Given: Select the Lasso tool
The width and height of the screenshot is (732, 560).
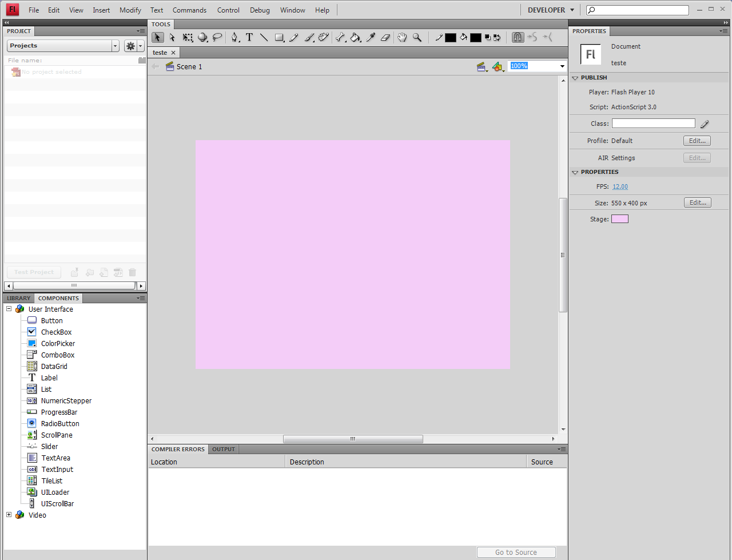Looking at the screenshot, I should click(217, 37).
